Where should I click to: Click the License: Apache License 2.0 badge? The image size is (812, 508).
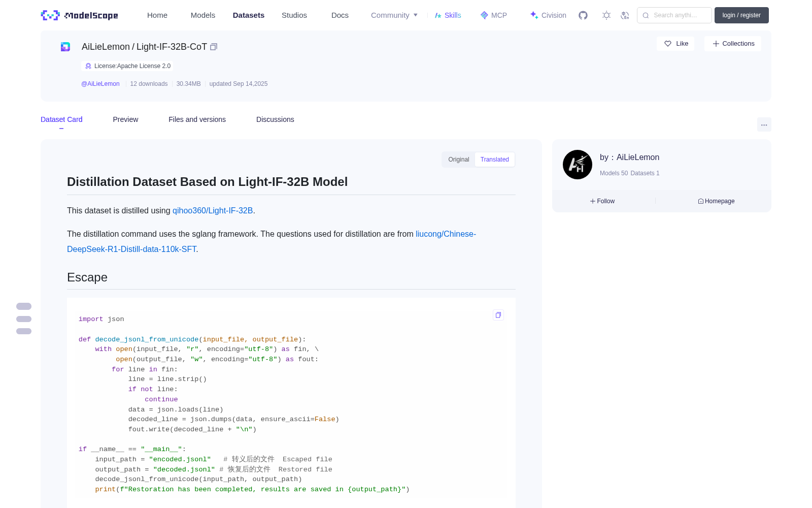point(127,66)
